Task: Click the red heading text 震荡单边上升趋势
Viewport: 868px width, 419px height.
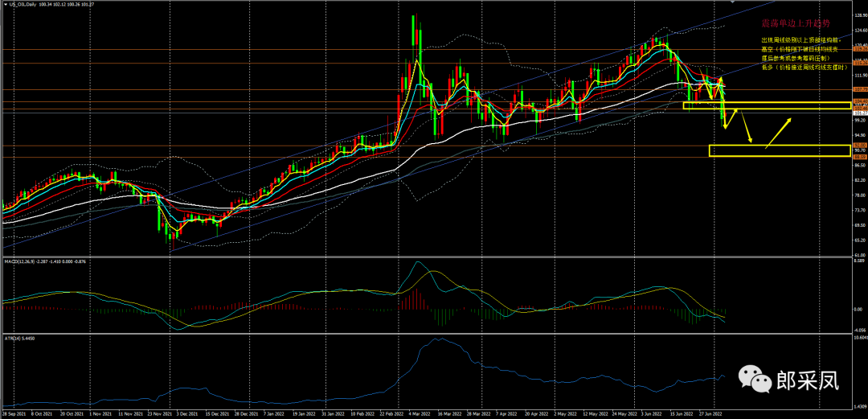Action: pyautogui.click(x=796, y=24)
